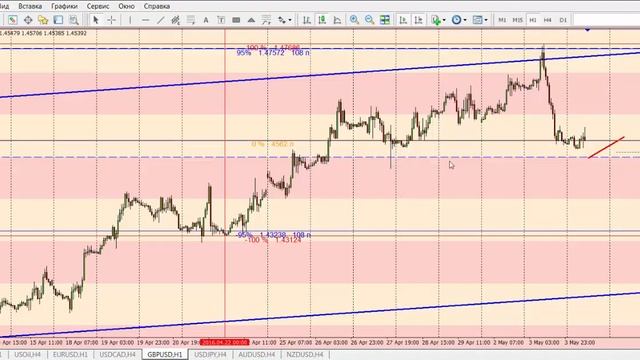Select the Fibonacci Retracement tool
This screenshot has width=640, height=360.
pyautogui.click(x=191, y=20)
